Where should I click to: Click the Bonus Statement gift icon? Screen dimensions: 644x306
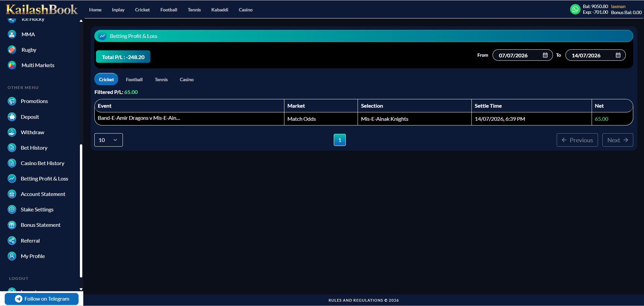tap(12, 225)
